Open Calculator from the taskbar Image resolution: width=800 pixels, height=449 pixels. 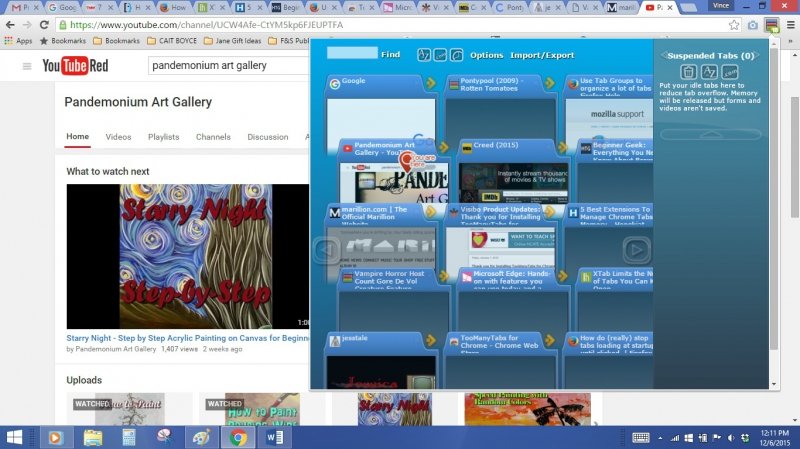pyautogui.click(x=129, y=437)
